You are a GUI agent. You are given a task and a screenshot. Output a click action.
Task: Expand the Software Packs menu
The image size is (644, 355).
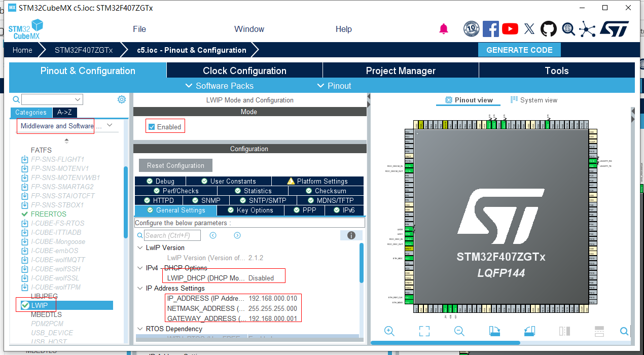[219, 86]
